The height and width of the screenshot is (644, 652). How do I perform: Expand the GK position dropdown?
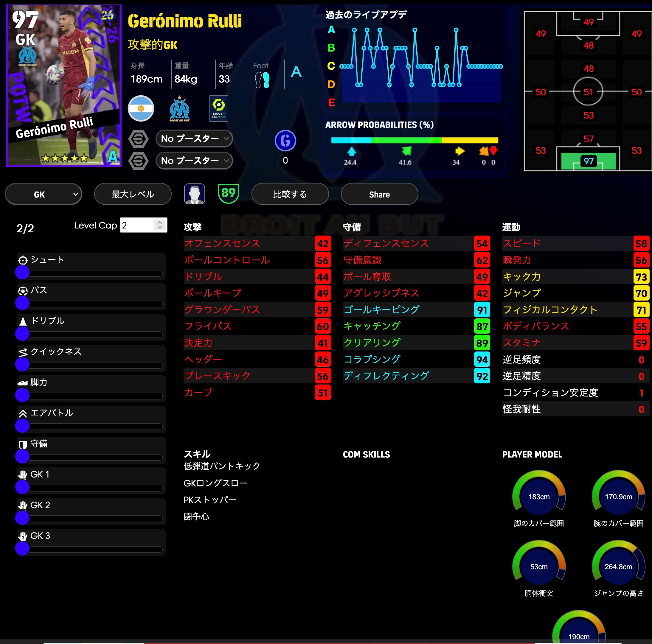click(44, 194)
